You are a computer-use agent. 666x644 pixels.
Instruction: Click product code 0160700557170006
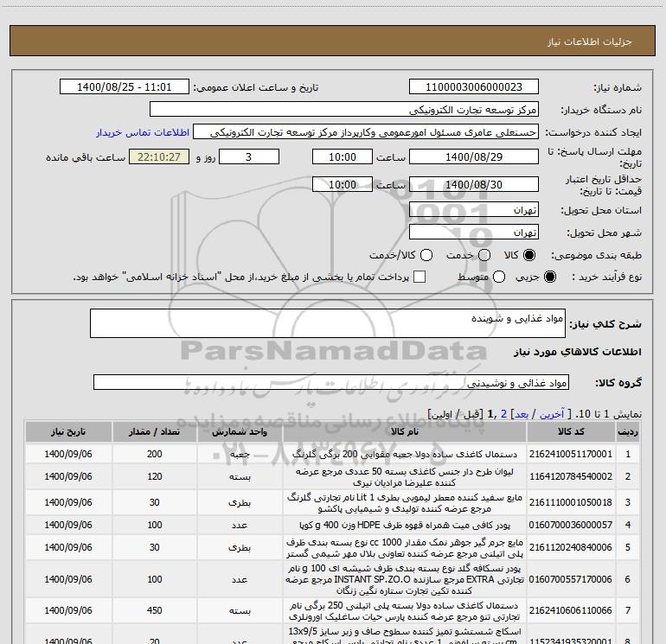tap(571, 579)
